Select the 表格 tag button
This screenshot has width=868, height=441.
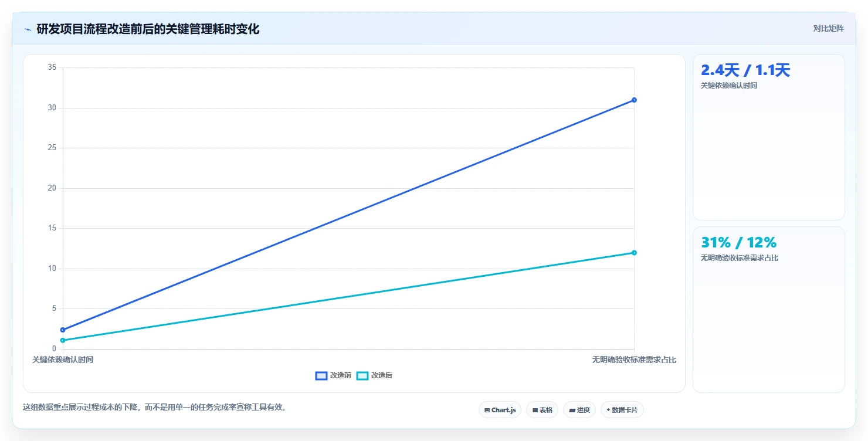click(x=542, y=410)
